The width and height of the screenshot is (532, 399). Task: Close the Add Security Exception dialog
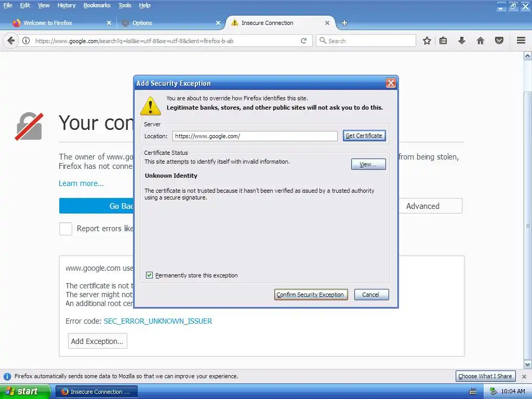391,83
